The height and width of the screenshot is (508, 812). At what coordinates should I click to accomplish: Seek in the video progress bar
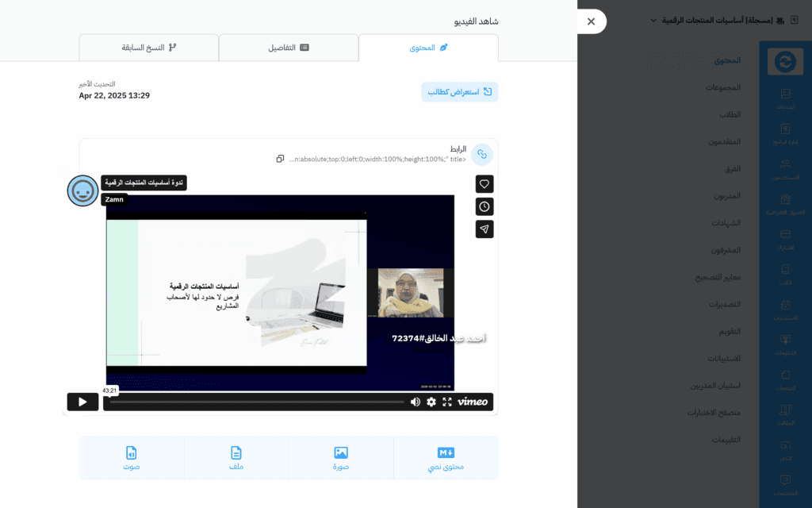(257, 402)
